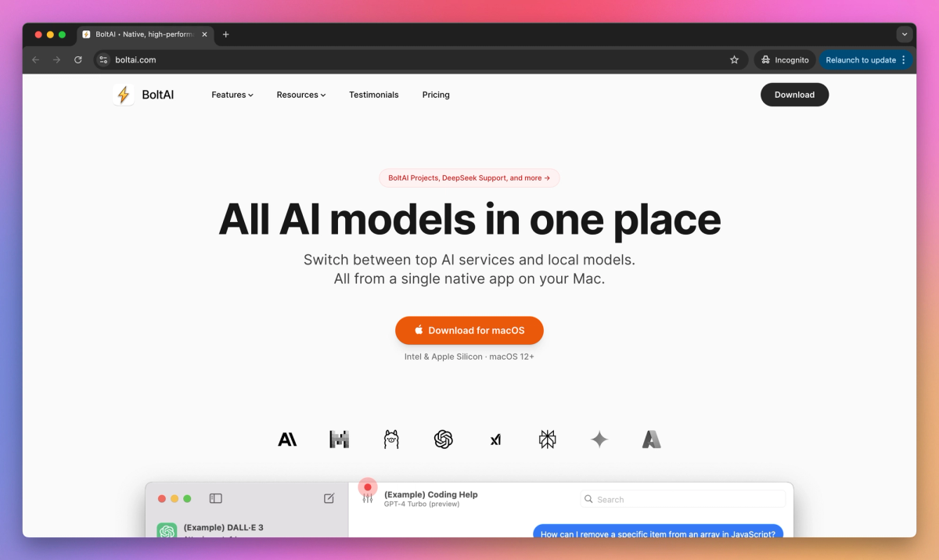The image size is (939, 560).
Task: Click the Intel & Apple Silicon requirement text
Action: tap(469, 357)
